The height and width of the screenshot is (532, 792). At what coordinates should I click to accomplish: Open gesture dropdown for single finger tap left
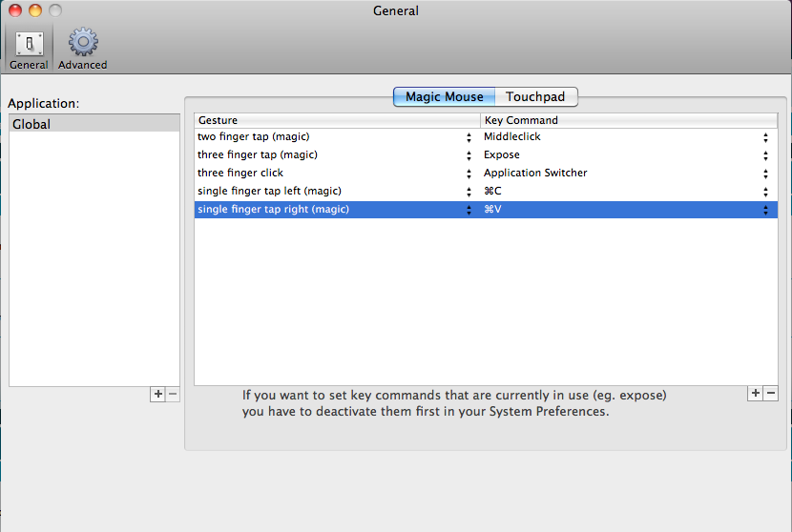469,192
